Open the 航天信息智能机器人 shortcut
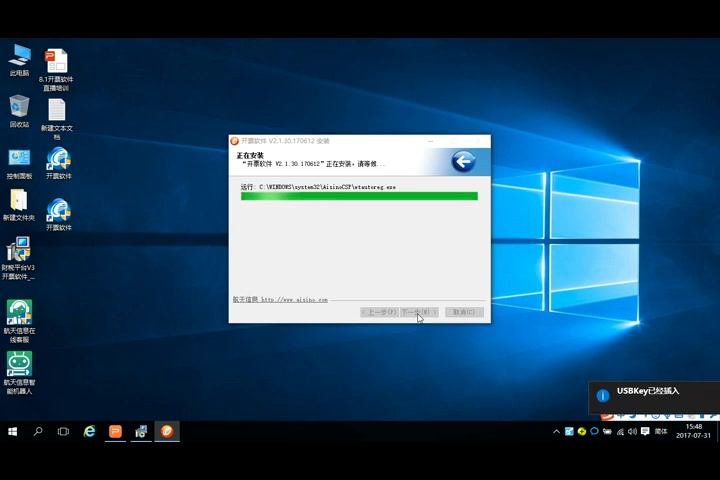The image size is (720, 480). pos(19,373)
